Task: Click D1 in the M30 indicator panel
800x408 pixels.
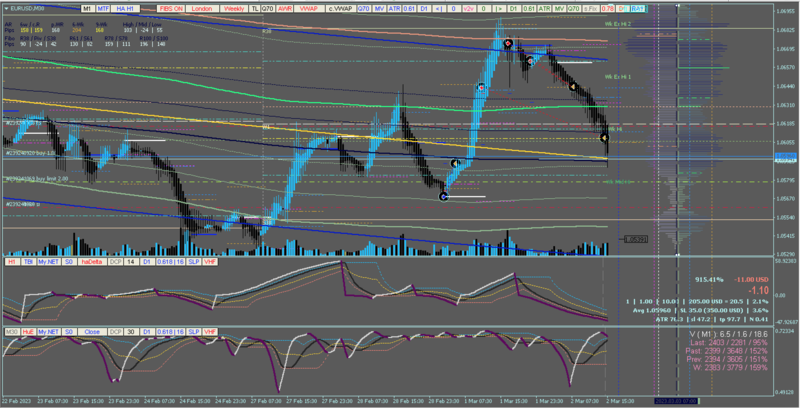Action: pos(147,332)
